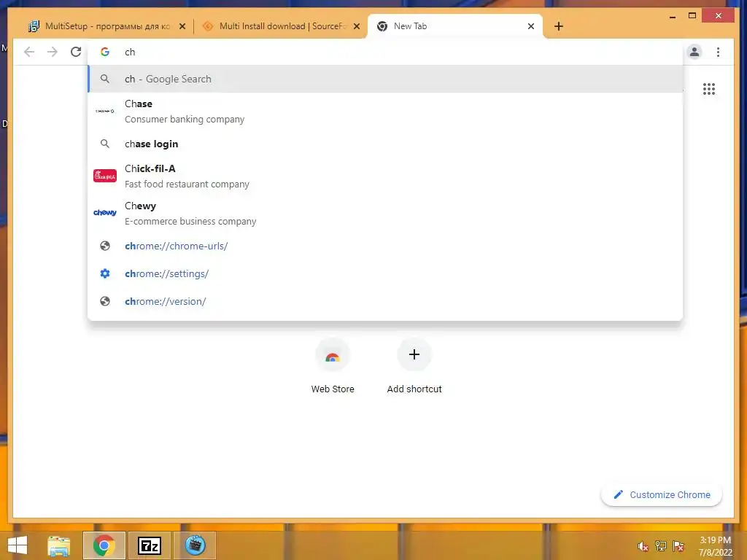
Task: Open chrome://chrome-urls/ suggestion
Action: tap(385, 246)
